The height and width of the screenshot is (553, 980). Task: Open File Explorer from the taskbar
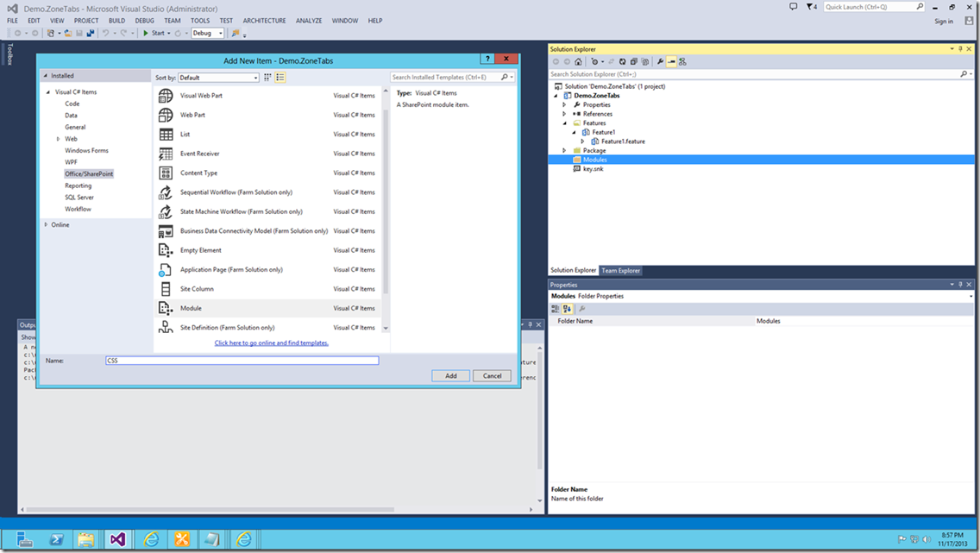[86, 539]
